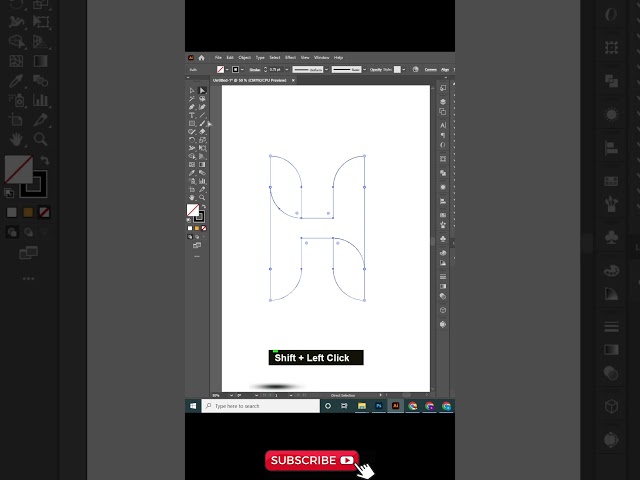The image size is (640, 480).
Task: Open the Pathfinder panel icon
Action: pyautogui.click(x=443, y=173)
